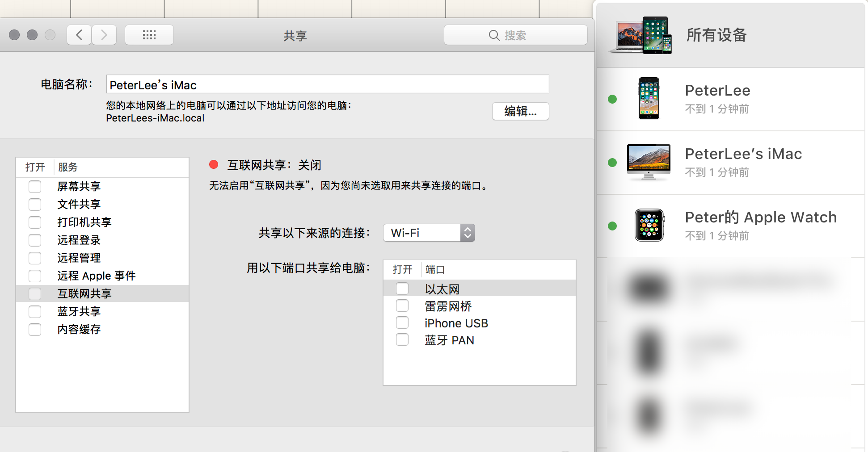Click the 以太网 port label
The width and height of the screenshot is (868, 452).
point(442,289)
